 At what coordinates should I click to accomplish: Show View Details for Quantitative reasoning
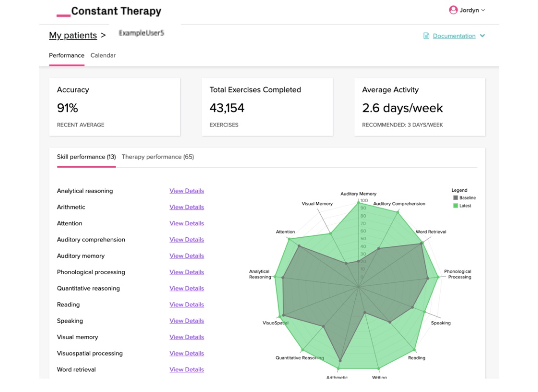coord(187,288)
